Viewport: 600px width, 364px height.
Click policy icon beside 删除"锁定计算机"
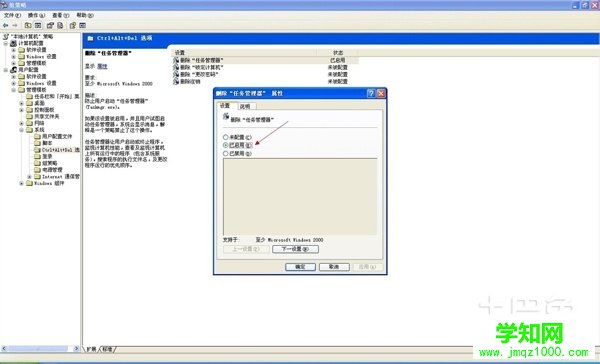[x=176, y=67]
